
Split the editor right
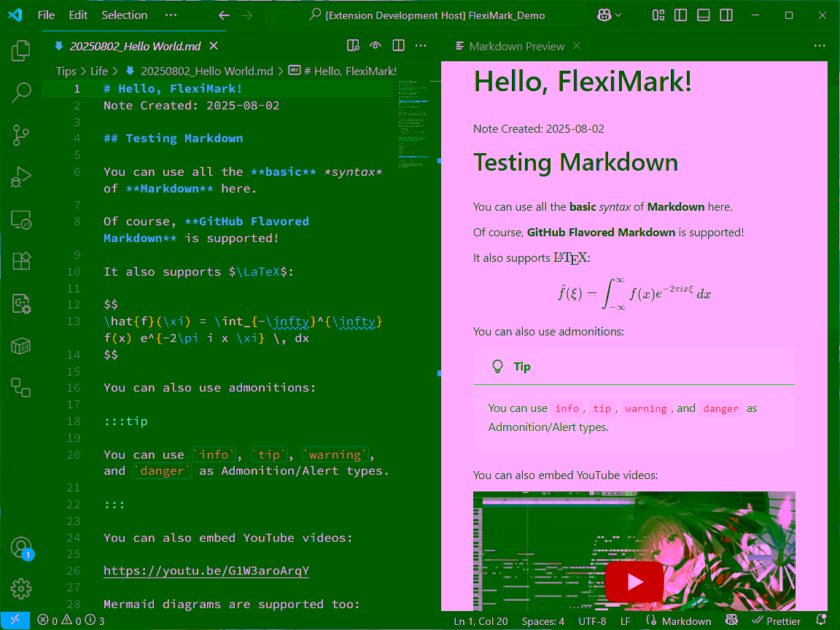[399, 46]
